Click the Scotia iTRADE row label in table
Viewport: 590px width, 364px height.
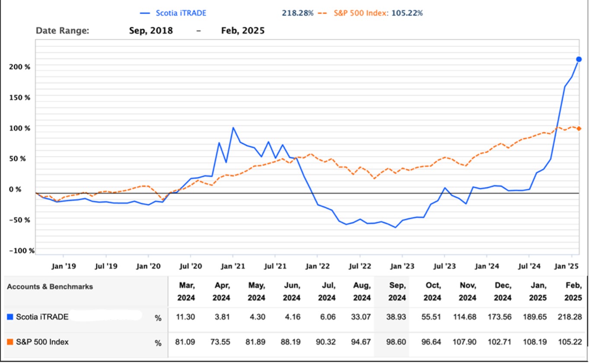click(42, 317)
